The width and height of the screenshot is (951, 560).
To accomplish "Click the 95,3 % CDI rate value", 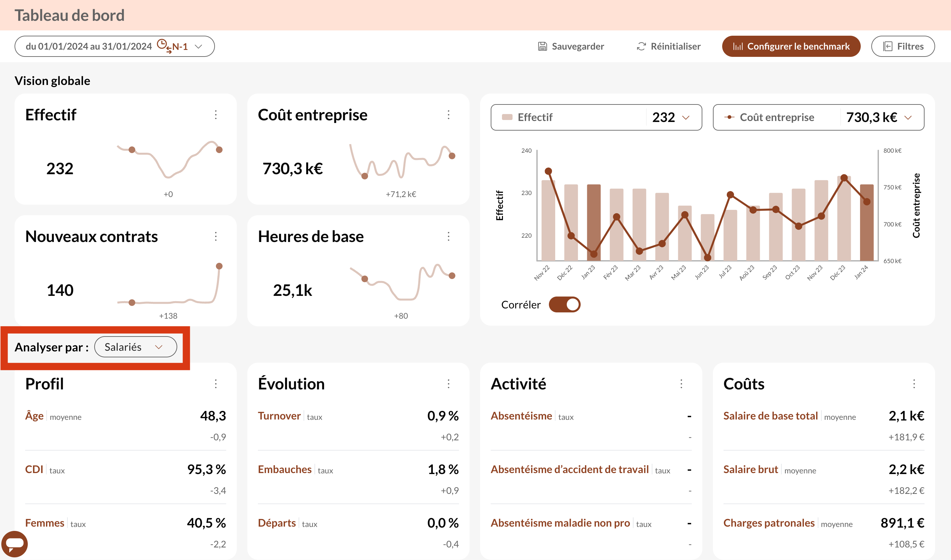I will (206, 469).
